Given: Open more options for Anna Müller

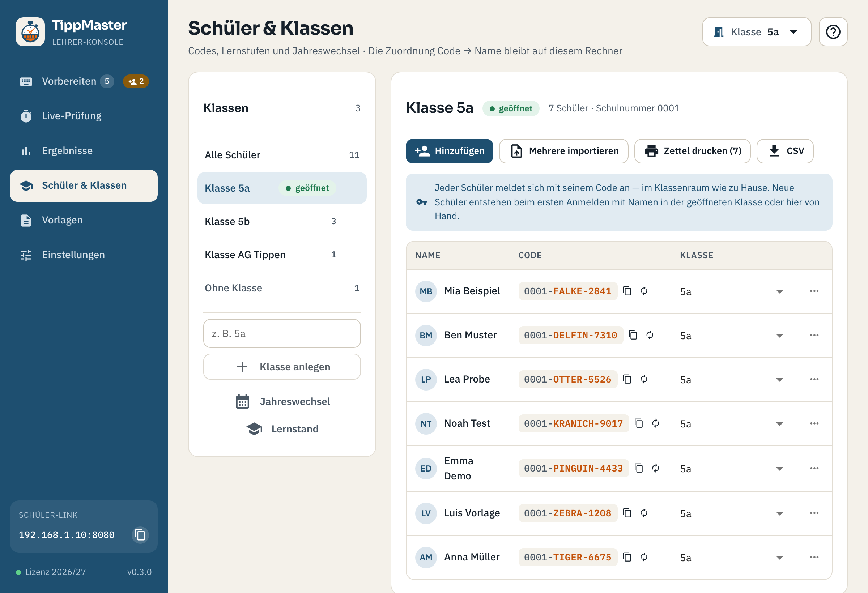Looking at the screenshot, I should click(814, 557).
